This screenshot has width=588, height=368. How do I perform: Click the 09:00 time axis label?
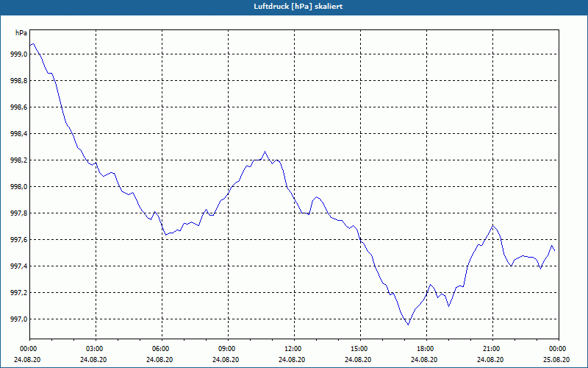(x=228, y=349)
